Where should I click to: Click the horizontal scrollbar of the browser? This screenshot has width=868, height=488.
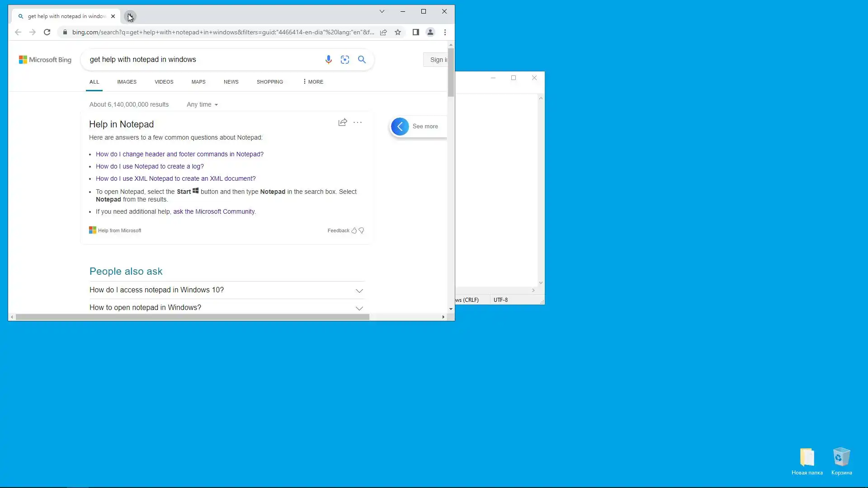pyautogui.click(x=192, y=317)
